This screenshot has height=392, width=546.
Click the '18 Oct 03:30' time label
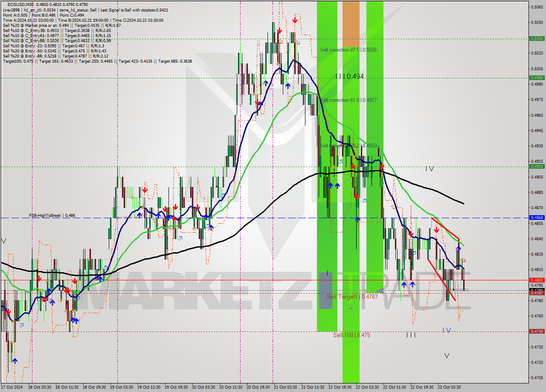(39, 387)
